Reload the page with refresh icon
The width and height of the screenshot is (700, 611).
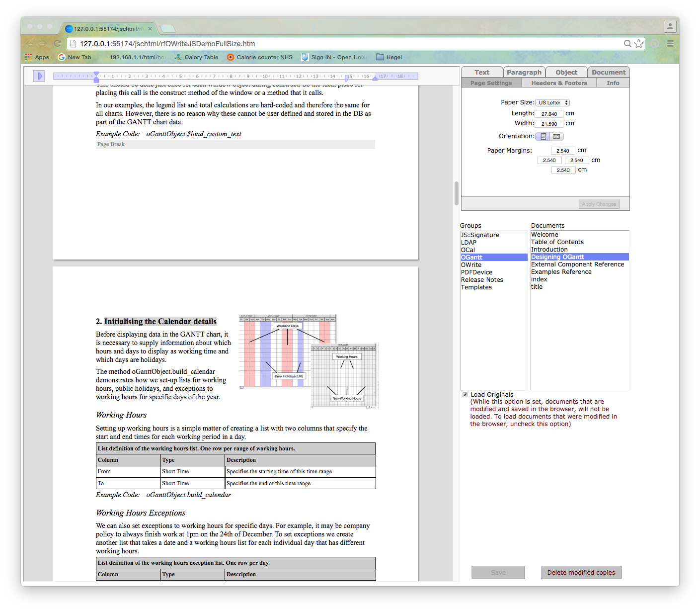click(x=57, y=43)
